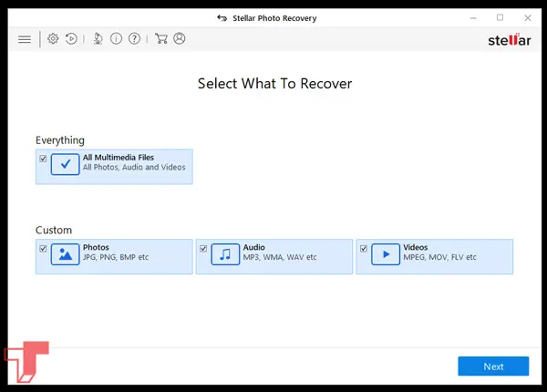The width and height of the screenshot is (547, 392).
Task: Click the All Multimedia Files checkmark icon
Action: 66,165
